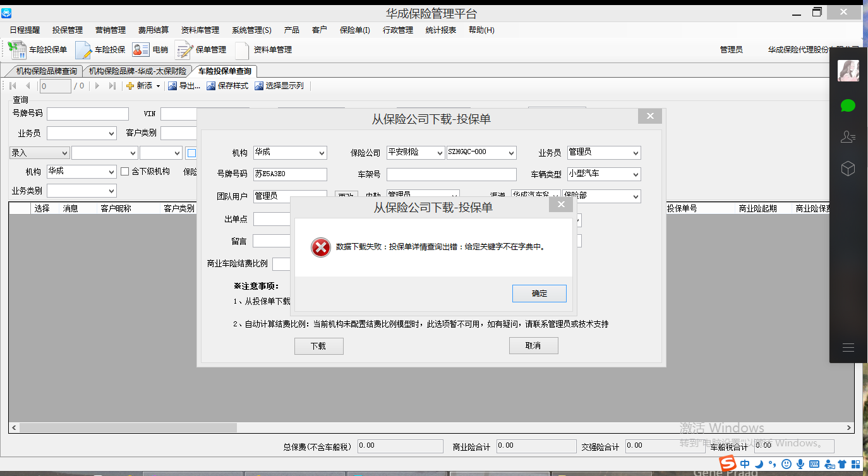Click the 资料单管理 blank page icon
The image size is (868, 476).
[242, 50]
